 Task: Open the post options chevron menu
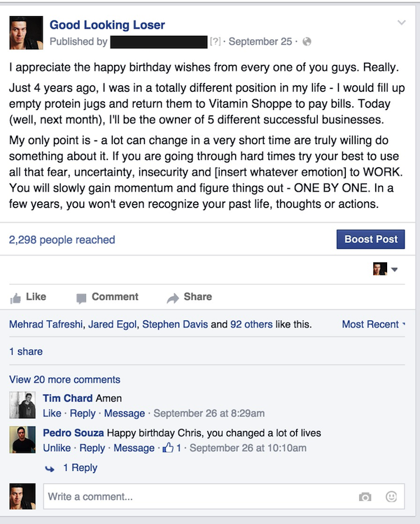pyautogui.click(x=401, y=22)
